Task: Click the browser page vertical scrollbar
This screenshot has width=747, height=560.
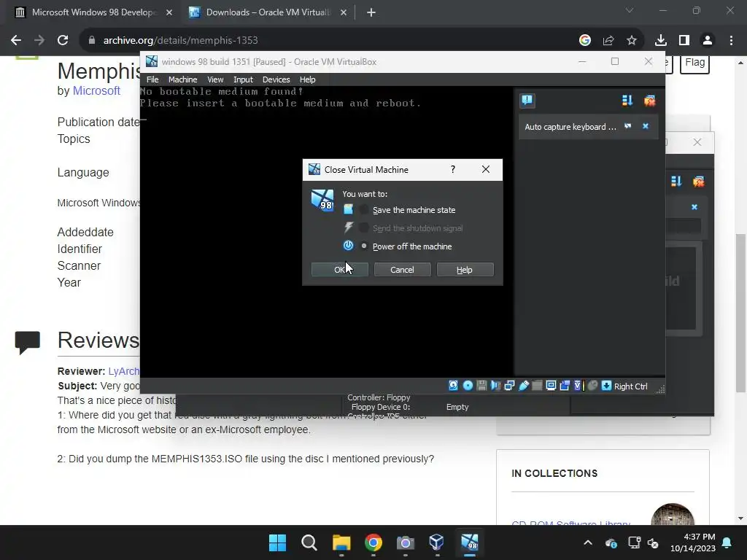Action: tap(740, 313)
